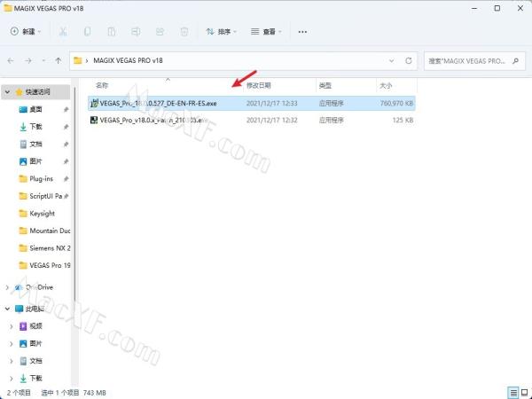Click the Cut scissors icon
This screenshot has width=532, height=399.
(63, 32)
